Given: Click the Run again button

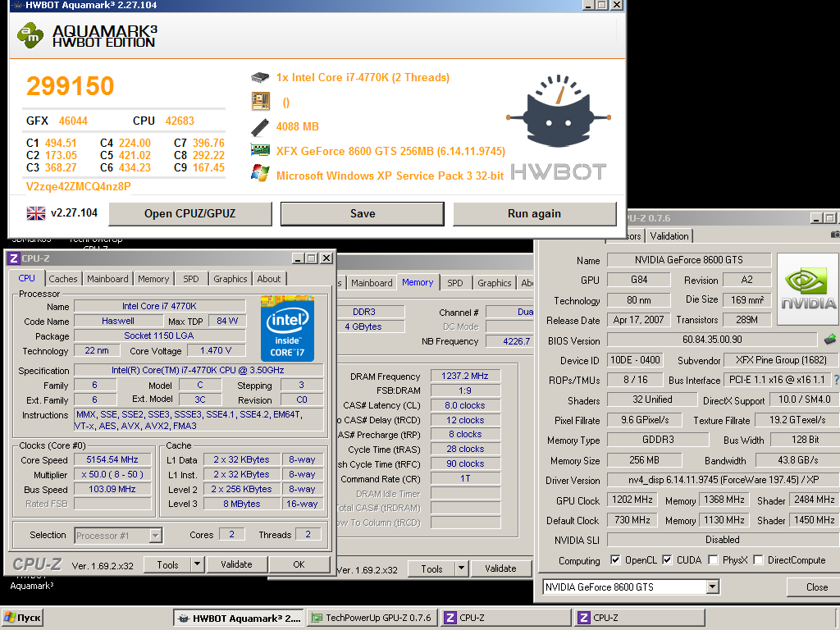Looking at the screenshot, I should click(535, 214).
